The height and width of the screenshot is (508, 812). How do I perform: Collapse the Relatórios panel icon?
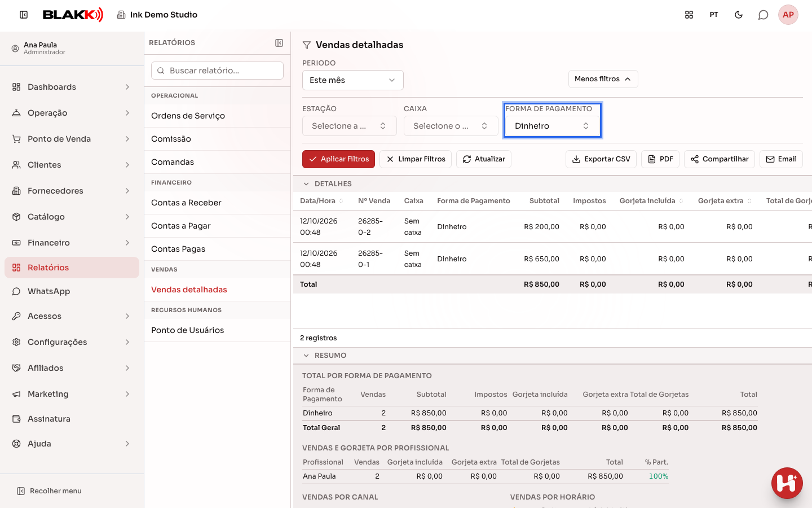279,43
